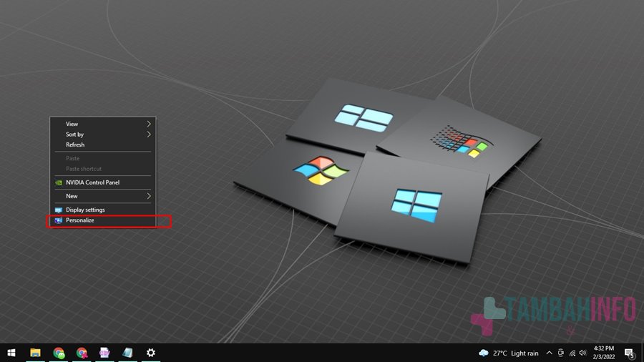This screenshot has width=644, height=362.
Task: Show hidden system tray icons
Action: point(549,353)
